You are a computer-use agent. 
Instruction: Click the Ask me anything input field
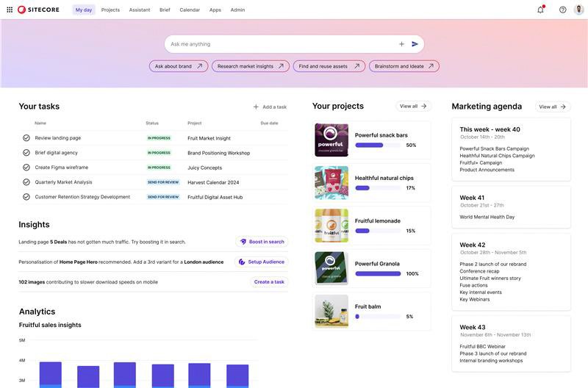tap(279, 44)
